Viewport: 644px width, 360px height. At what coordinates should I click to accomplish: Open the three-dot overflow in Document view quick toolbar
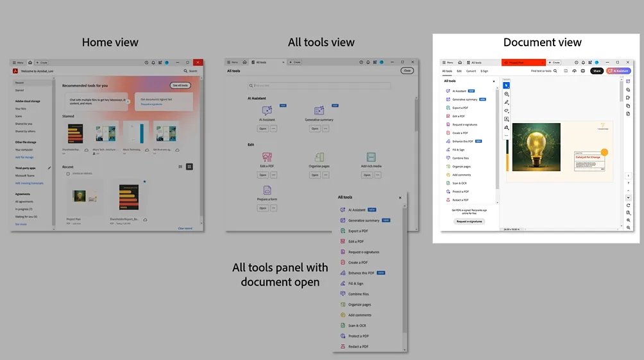[506, 135]
